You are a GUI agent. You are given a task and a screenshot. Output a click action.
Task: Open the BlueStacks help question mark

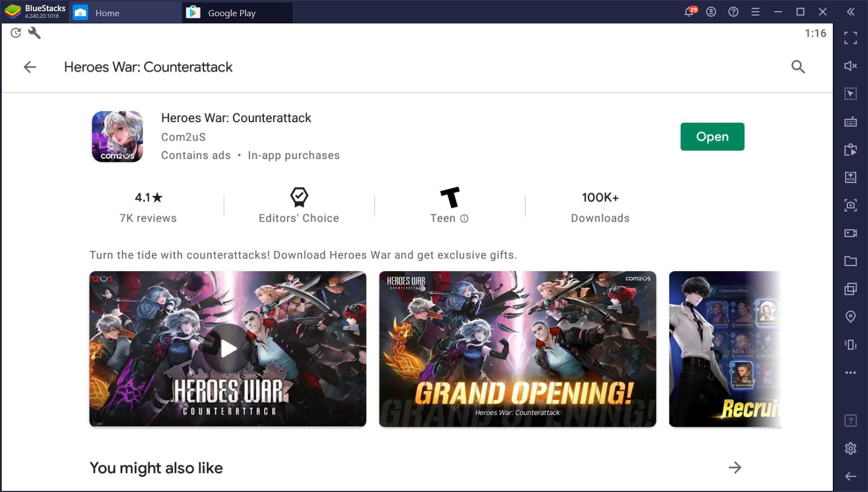point(733,12)
